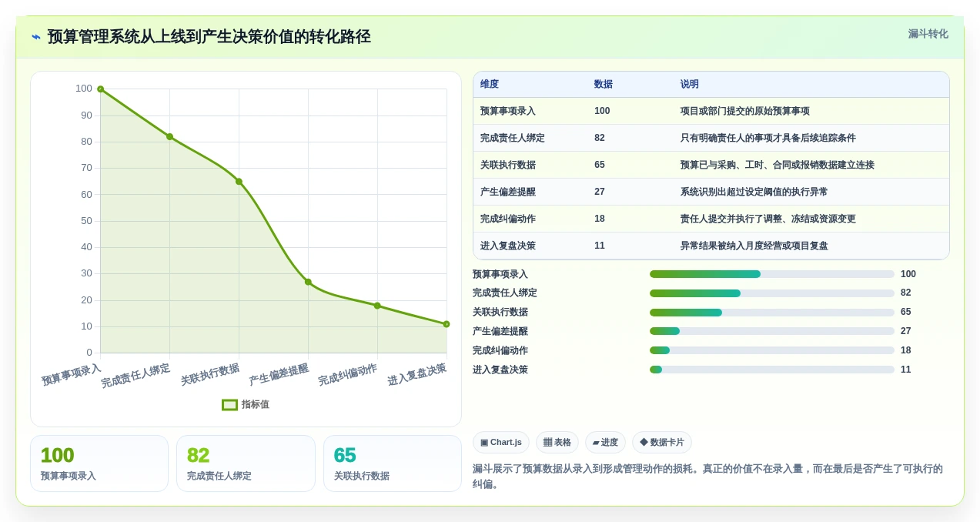Click the 进入复盘决策 progress bar
Image resolution: width=980 pixels, height=522 pixels.
[772, 370]
